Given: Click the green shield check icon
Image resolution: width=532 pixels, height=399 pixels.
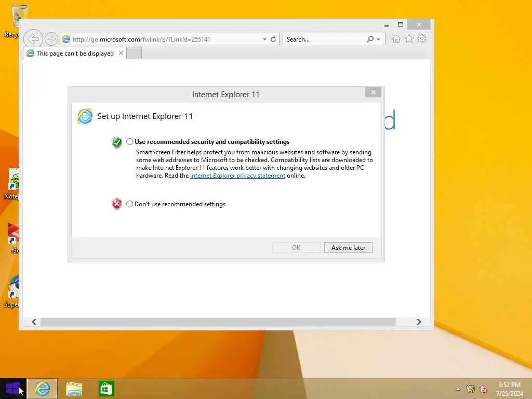Looking at the screenshot, I should click(117, 142).
